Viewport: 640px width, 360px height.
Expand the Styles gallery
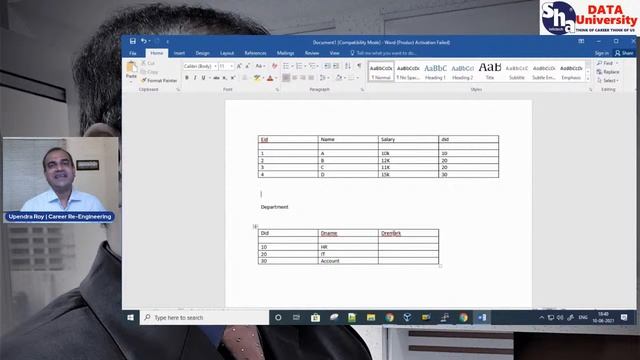point(588,78)
